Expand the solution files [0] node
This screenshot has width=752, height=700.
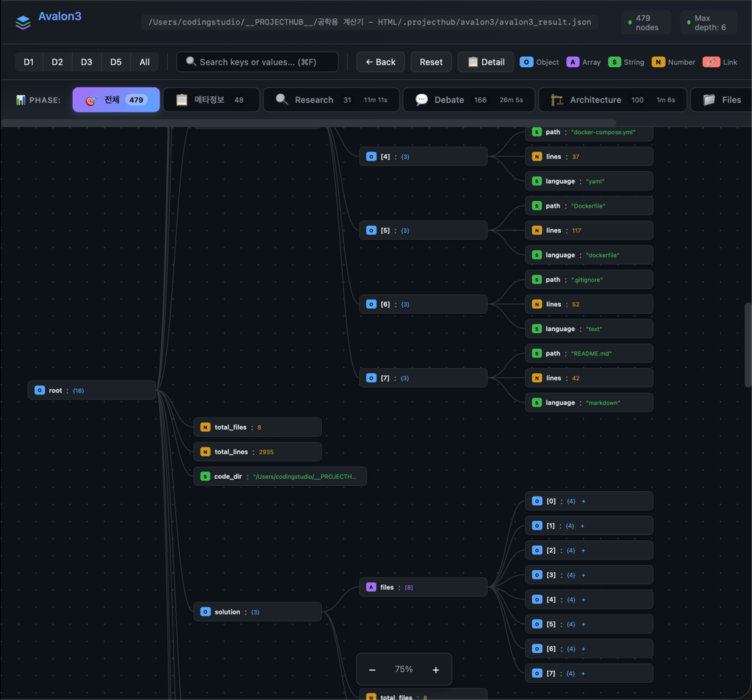pos(584,502)
